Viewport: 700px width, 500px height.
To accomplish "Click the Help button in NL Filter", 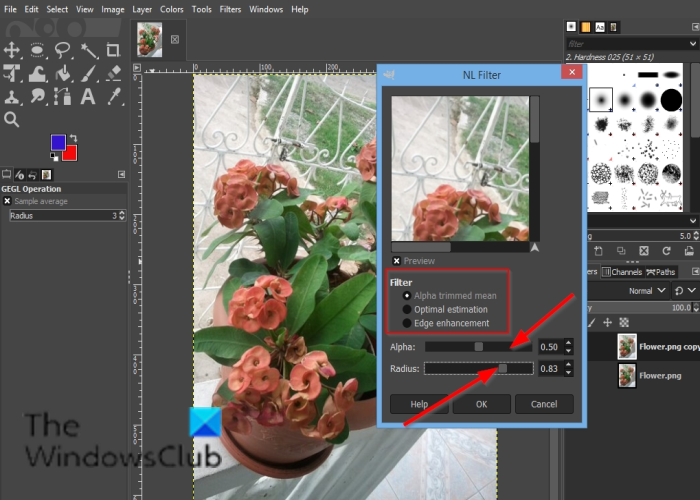I will click(419, 404).
